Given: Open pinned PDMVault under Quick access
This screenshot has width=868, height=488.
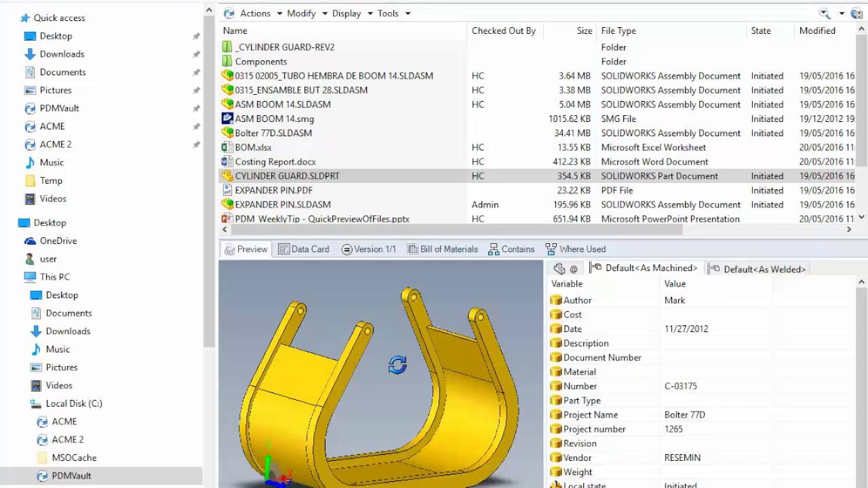Looking at the screenshot, I should point(53,108).
